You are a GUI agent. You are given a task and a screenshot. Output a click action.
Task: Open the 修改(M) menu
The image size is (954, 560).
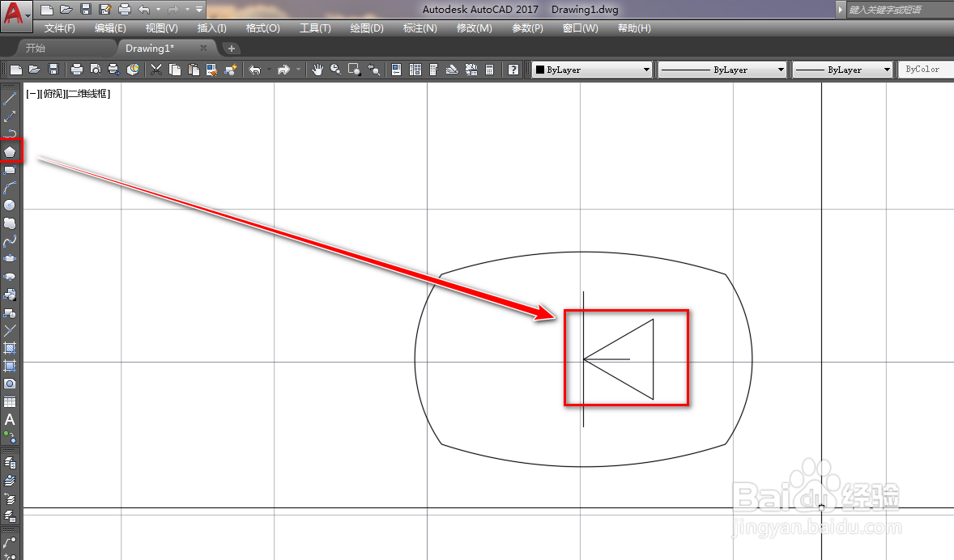(474, 28)
